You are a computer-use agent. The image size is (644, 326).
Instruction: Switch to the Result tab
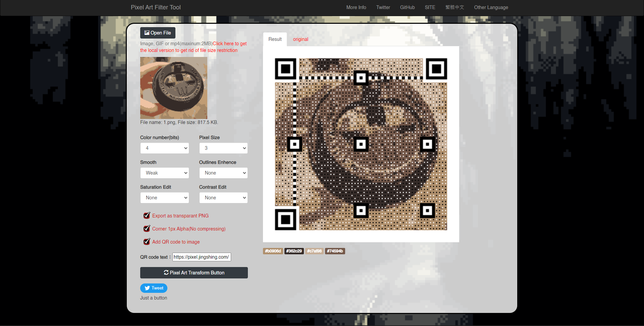tap(275, 39)
